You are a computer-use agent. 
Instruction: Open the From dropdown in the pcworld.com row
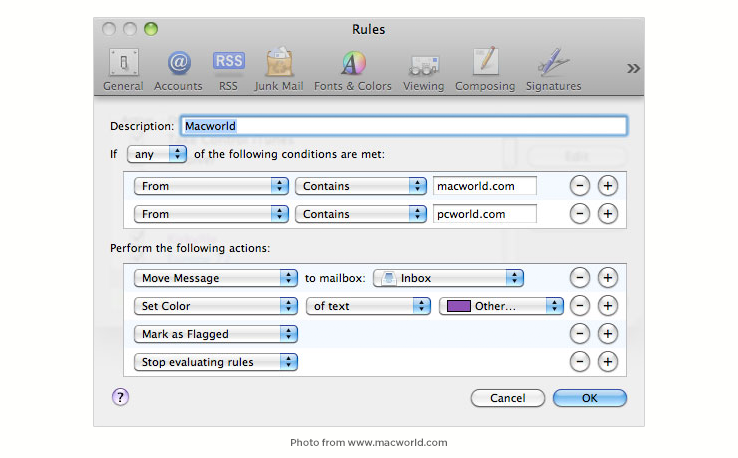[211, 214]
